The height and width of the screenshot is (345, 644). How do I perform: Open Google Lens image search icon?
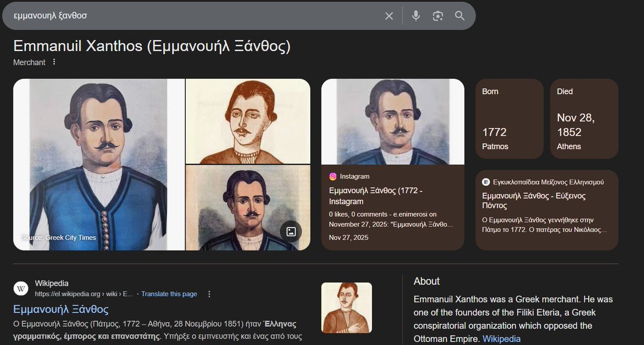coord(438,16)
